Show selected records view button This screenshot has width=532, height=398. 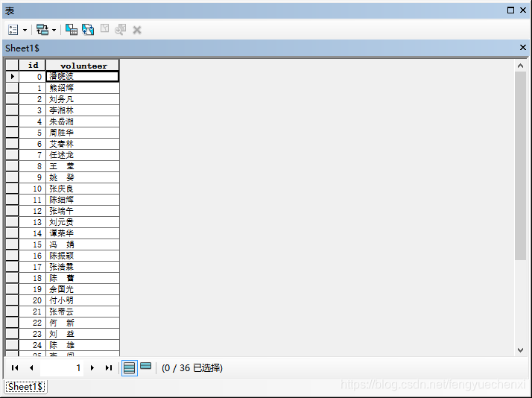(x=146, y=366)
